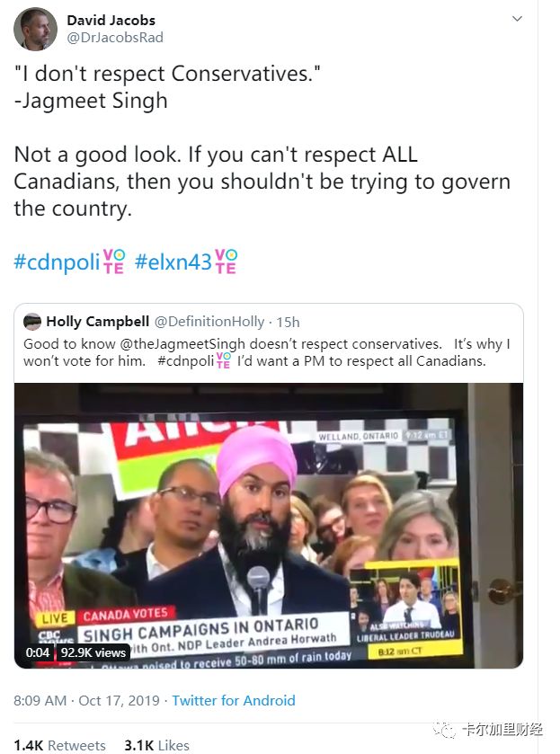This screenshot has width=560, height=754.
Task: Open Holly Campbell's quoted name
Action: [x=98, y=321]
